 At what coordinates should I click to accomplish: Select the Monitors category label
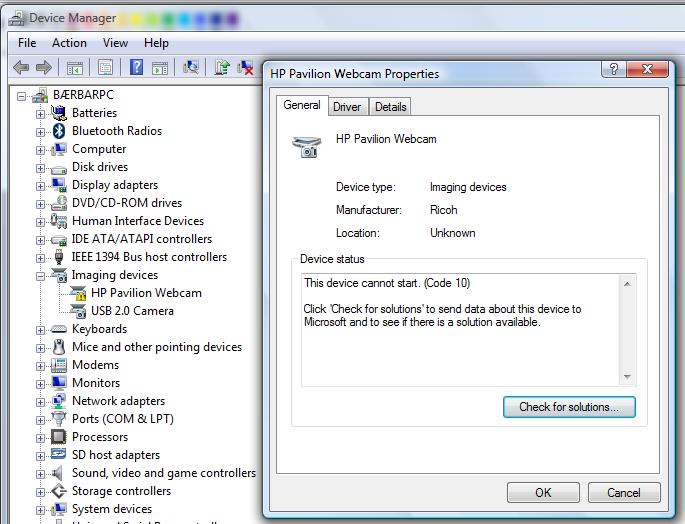(x=96, y=383)
